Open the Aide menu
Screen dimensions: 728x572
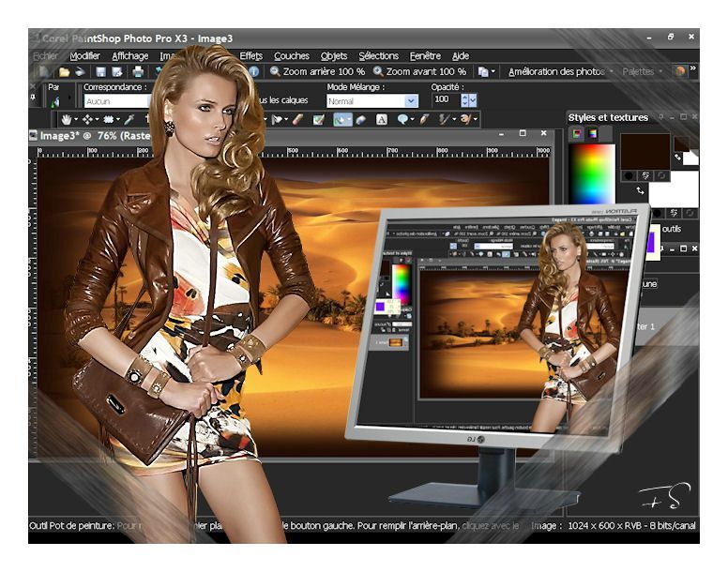(461, 56)
